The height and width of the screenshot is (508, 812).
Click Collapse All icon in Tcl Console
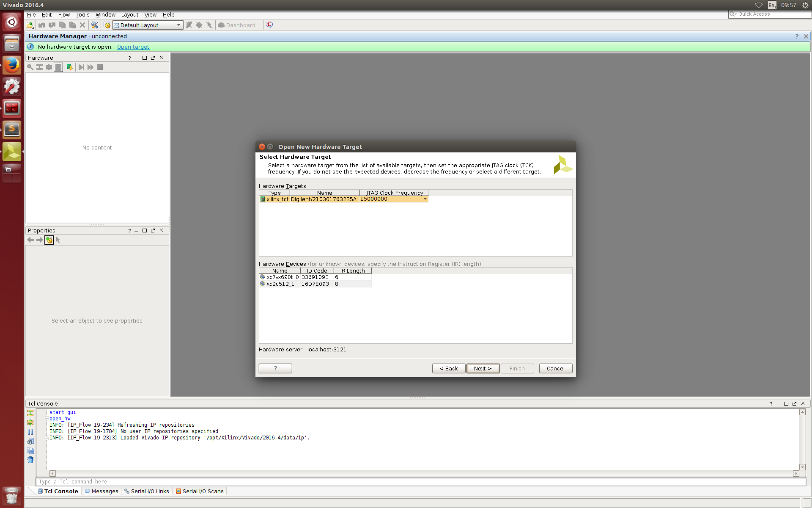click(30, 413)
